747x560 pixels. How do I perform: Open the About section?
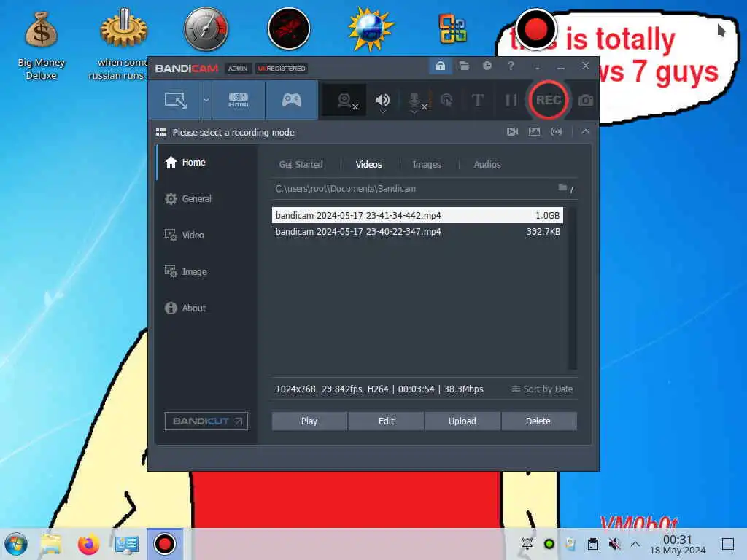[x=206, y=308]
